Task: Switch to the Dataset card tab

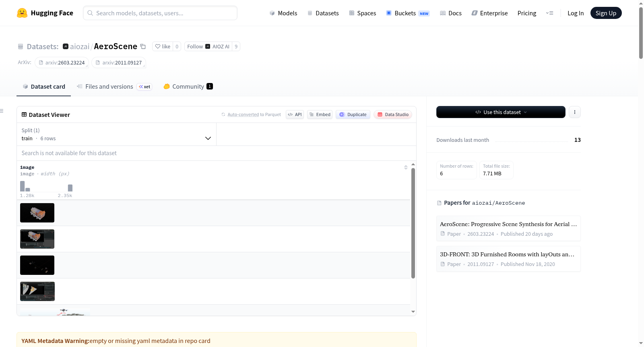Action: [44, 86]
